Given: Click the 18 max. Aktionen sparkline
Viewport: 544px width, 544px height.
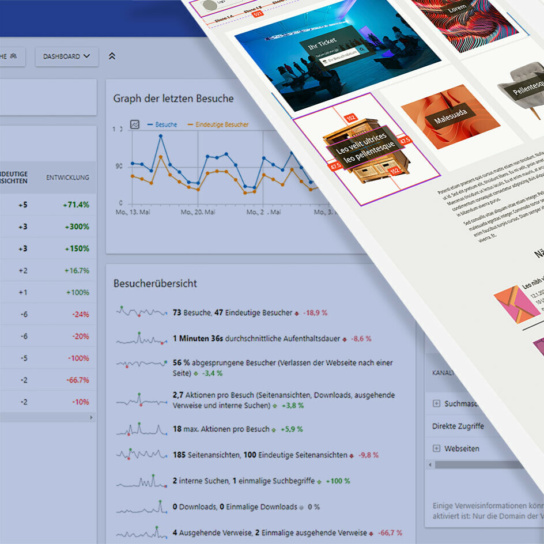Looking at the screenshot, I should coord(142,429).
